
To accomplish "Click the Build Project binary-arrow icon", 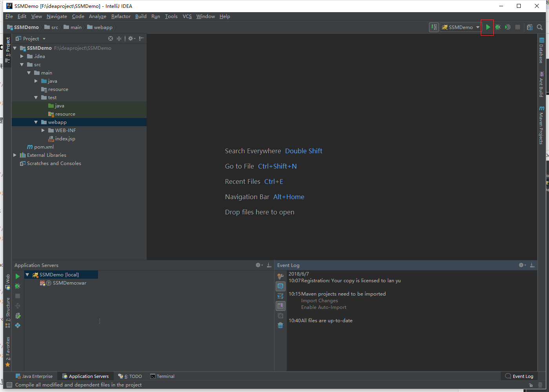I will click(x=434, y=27).
